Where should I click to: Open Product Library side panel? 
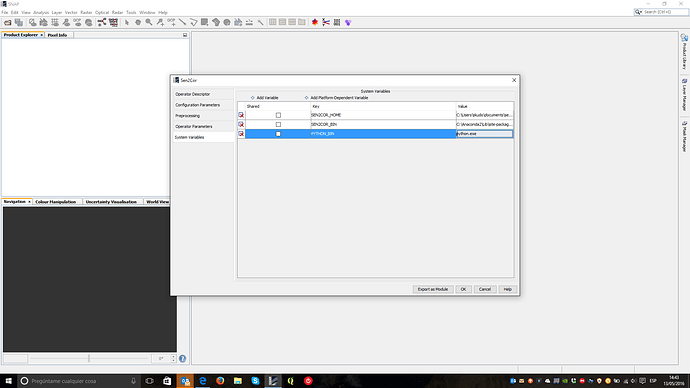684,52
